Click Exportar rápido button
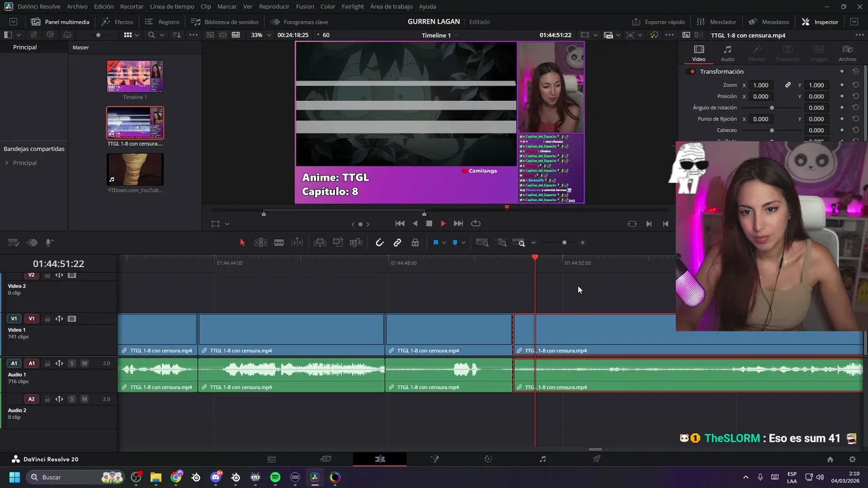 pos(658,22)
